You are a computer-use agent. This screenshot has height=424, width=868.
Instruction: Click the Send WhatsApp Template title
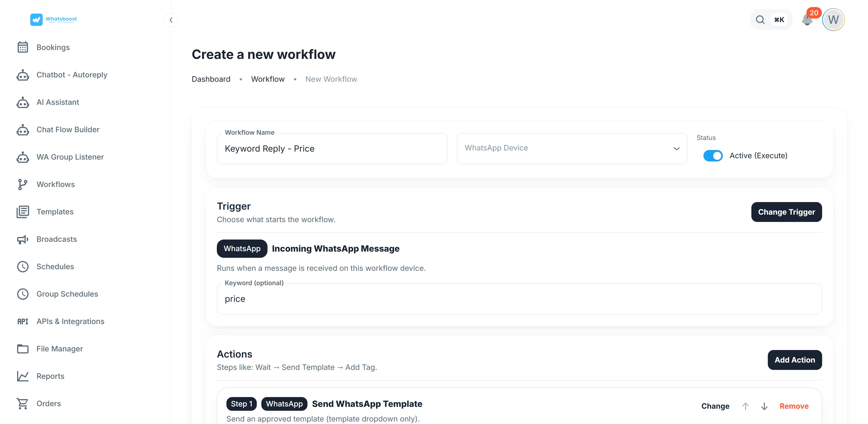367,404
